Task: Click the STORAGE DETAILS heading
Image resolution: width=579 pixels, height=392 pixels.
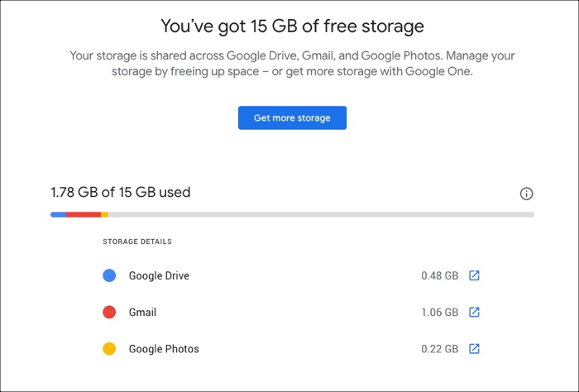Action: (x=137, y=241)
